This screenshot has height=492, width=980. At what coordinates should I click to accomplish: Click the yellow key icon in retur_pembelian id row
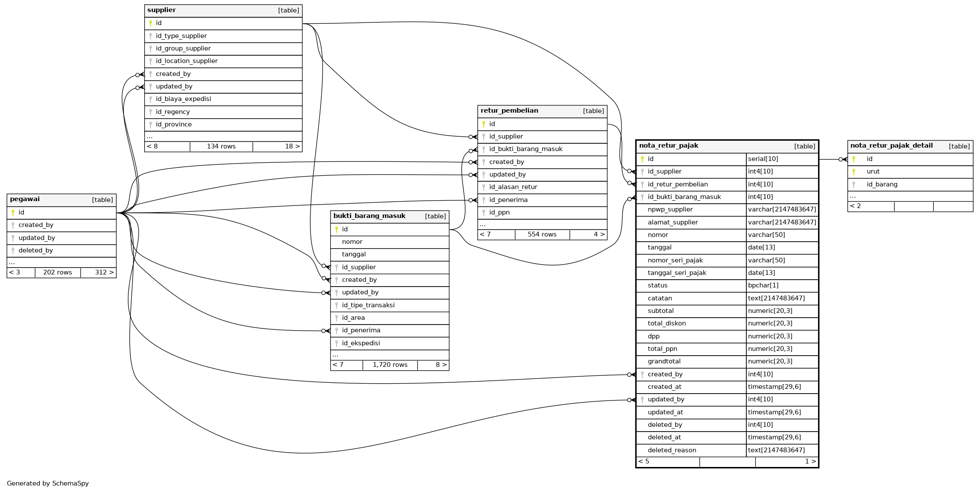pos(484,124)
